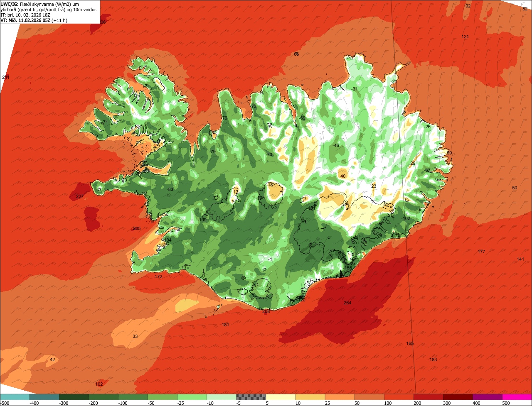Viewport: 532px width, 406px height.
Task: Click the 165 value in the southeast sea
Action: click(410, 343)
